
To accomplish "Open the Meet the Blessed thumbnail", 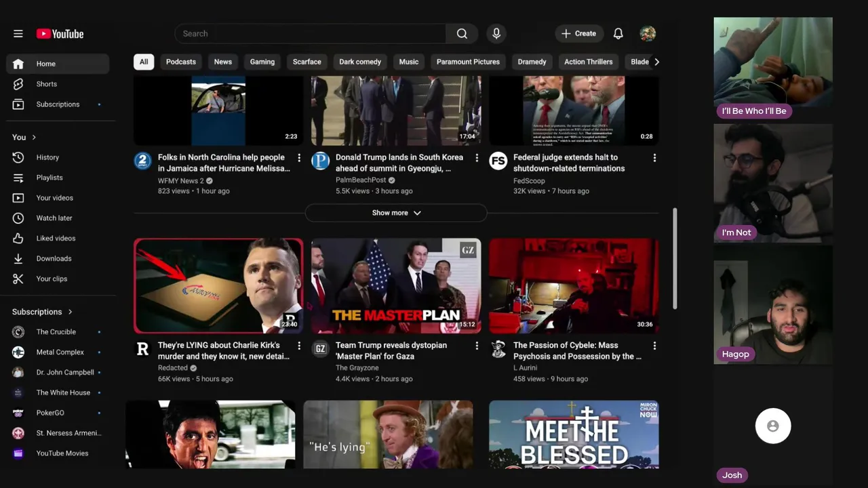I will 574,434.
